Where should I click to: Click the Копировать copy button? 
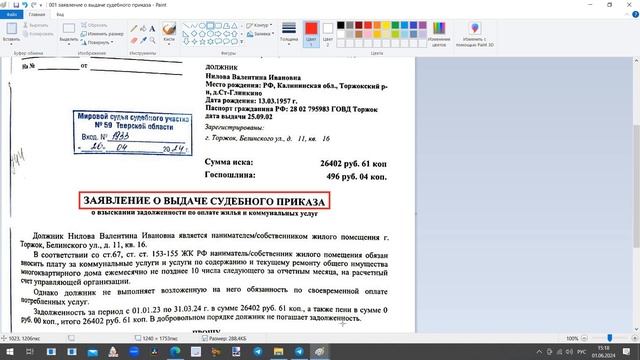click(38, 34)
